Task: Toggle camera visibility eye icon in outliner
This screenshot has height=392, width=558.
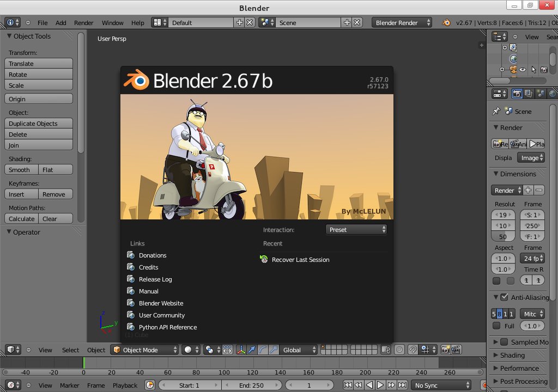Action: point(523,70)
